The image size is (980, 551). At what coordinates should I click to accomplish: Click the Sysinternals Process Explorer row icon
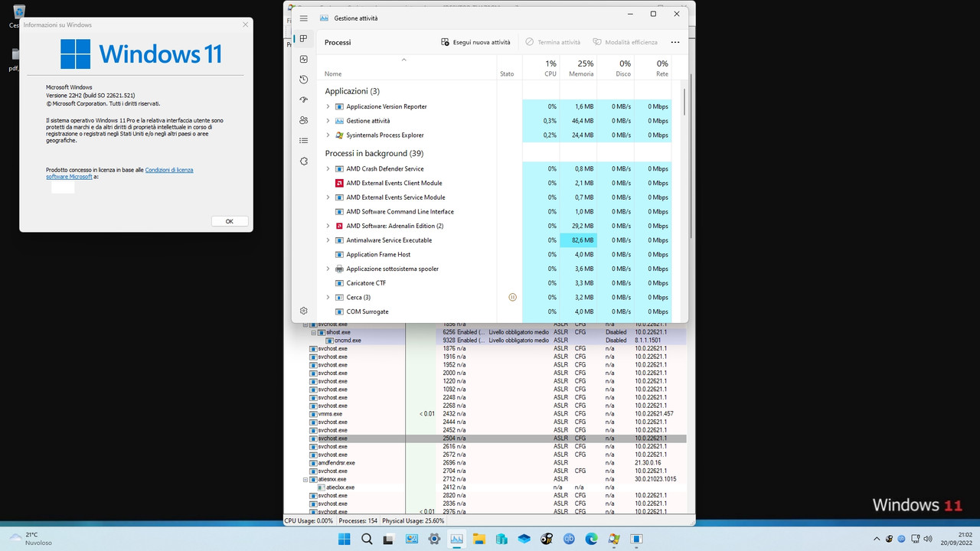tap(339, 135)
